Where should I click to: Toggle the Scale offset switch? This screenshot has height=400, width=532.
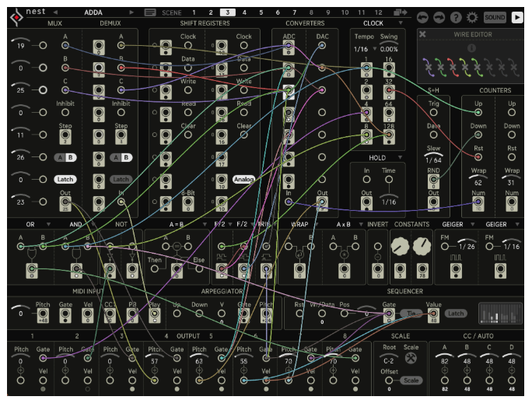[x=411, y=381]
